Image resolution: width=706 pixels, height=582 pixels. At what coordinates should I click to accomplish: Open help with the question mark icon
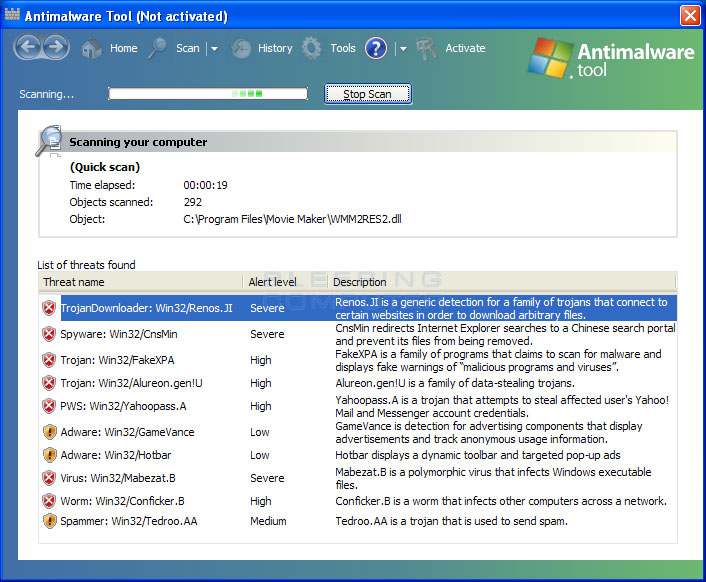376,48
